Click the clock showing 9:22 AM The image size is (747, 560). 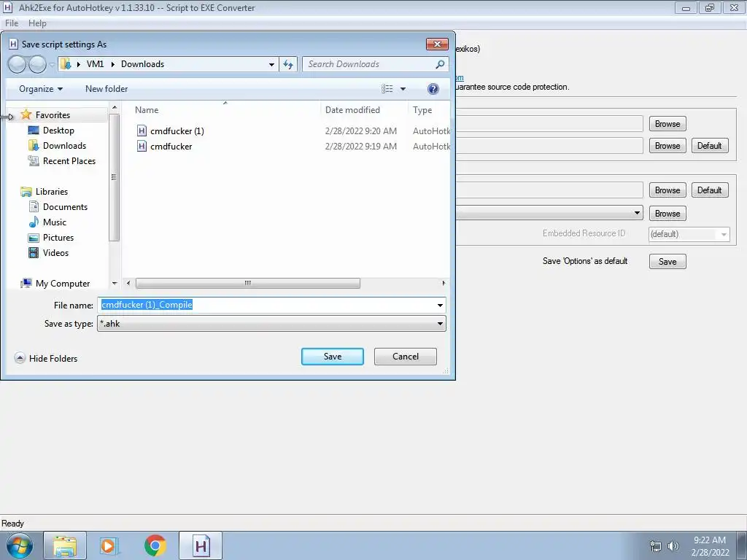(x=709, y=540)
